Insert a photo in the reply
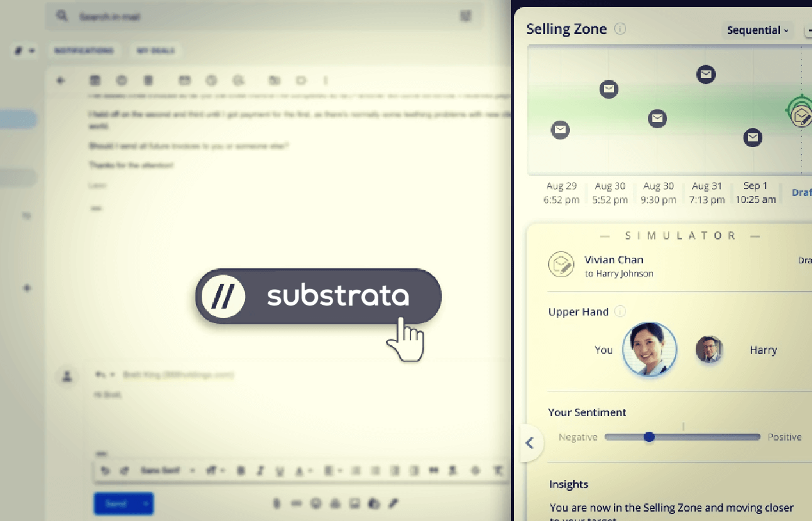The image size is (812, 521). point(354,503)
